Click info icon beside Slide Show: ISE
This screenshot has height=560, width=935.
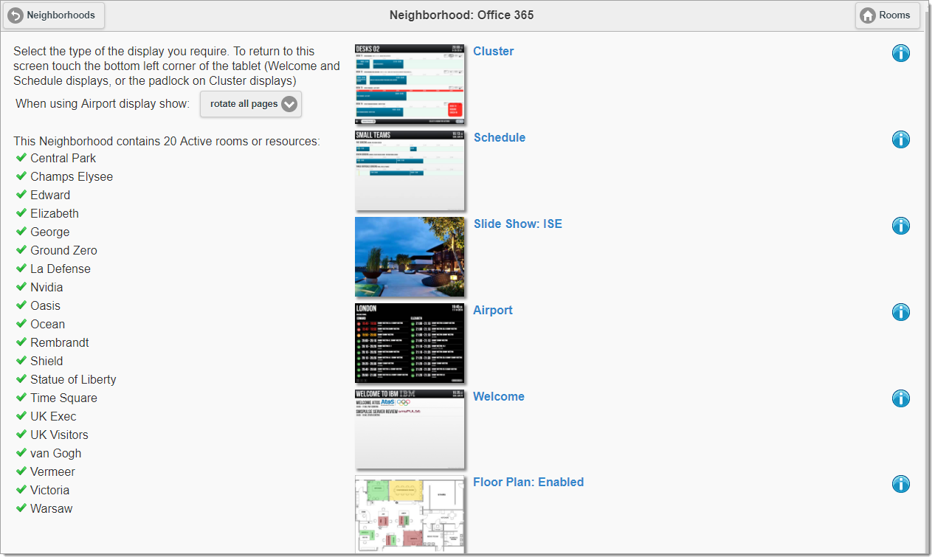pos(900,226)
